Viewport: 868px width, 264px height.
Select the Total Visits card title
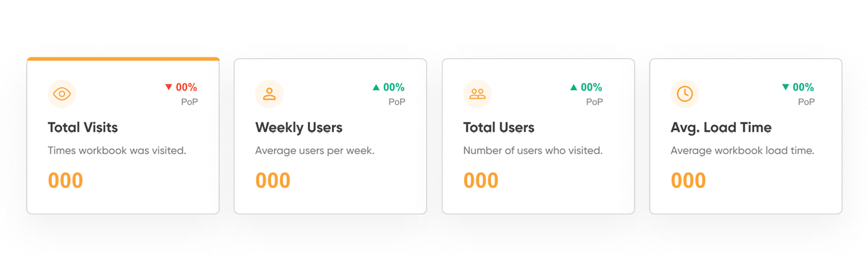pos(83,128)
